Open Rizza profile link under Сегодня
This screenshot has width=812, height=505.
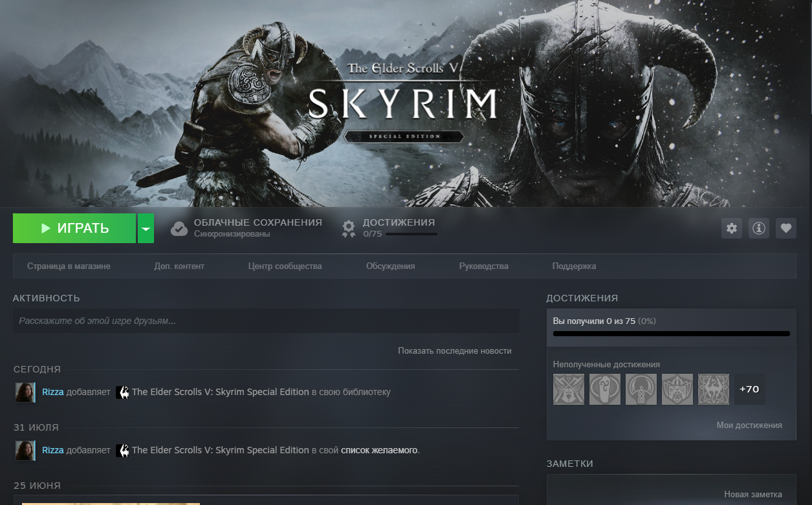point(53,392)
